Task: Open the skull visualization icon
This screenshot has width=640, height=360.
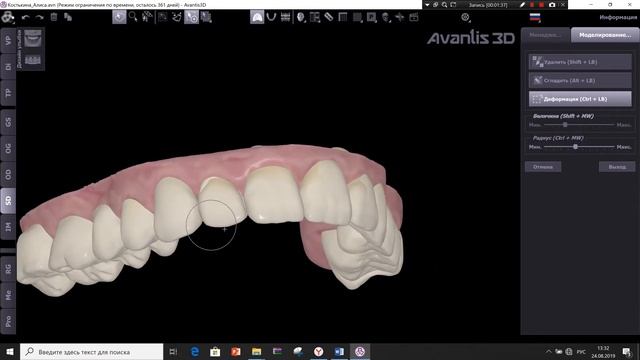Action: click(385, 17)
